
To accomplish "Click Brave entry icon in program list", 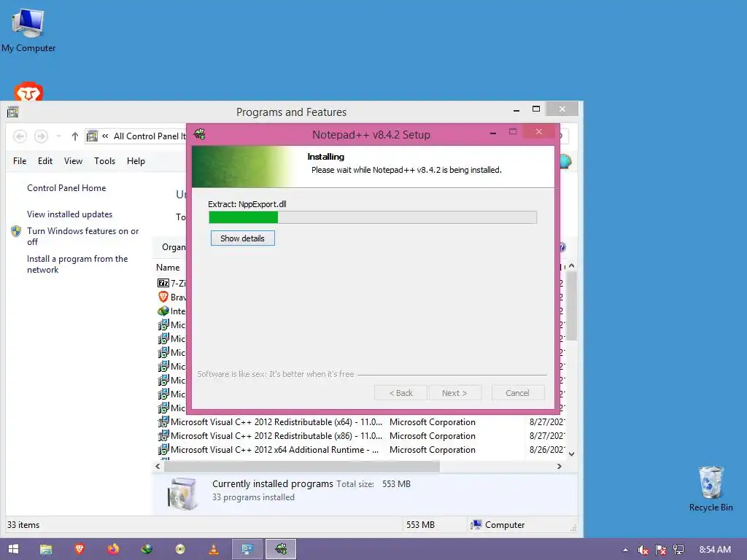I will pos(163,297).
